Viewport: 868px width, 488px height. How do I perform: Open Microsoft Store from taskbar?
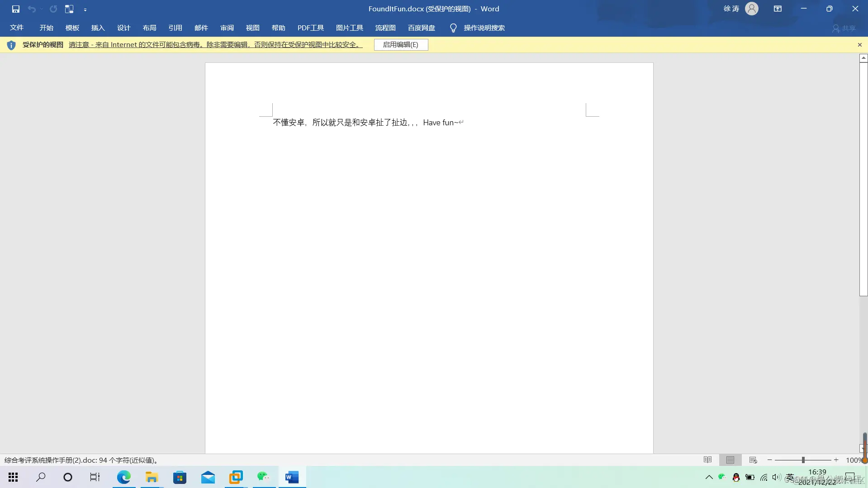click(x=180, y=477)
